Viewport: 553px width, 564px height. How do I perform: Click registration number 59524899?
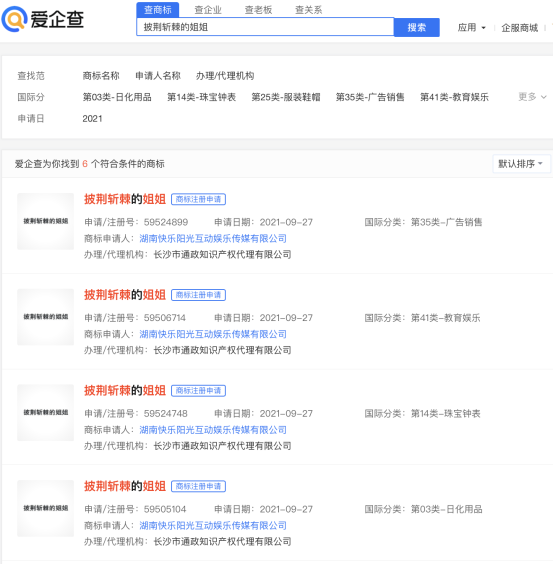tap(166, 222)
